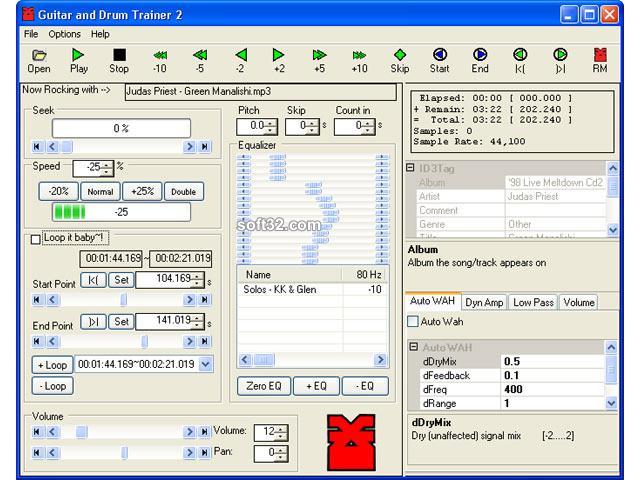
Task: Jump Seek bar to beginning arrow
Action: (x=37, y=147)
